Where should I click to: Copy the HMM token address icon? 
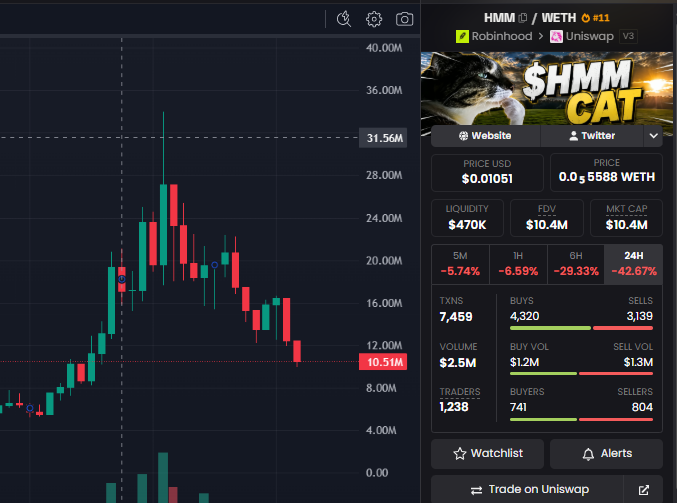[x=523, y=18]
